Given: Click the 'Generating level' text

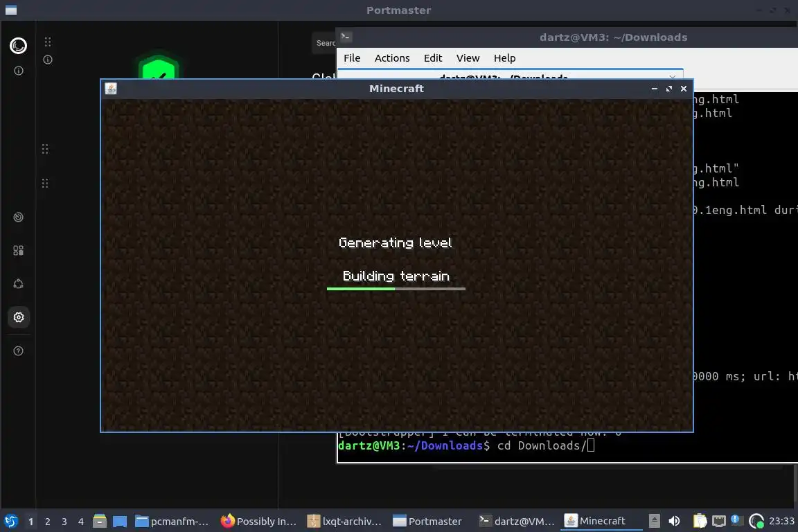Looking at the screenshot, I should tap(396, 243).
